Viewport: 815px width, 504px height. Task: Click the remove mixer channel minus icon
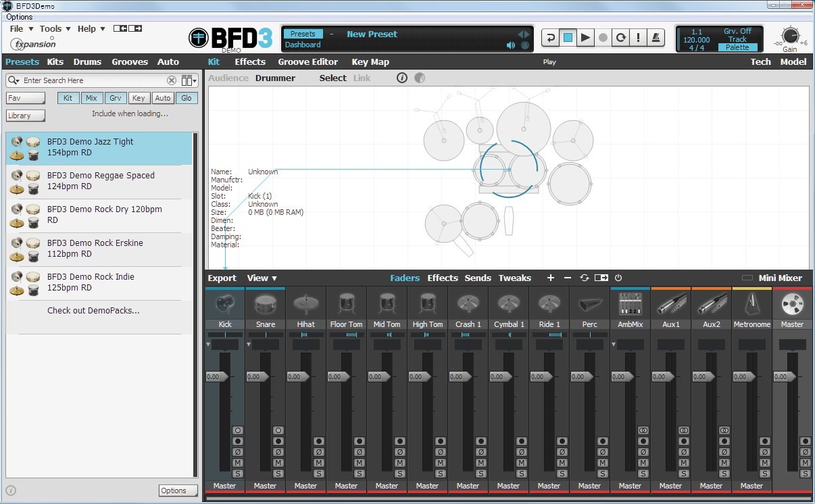[x=568, y=278]
